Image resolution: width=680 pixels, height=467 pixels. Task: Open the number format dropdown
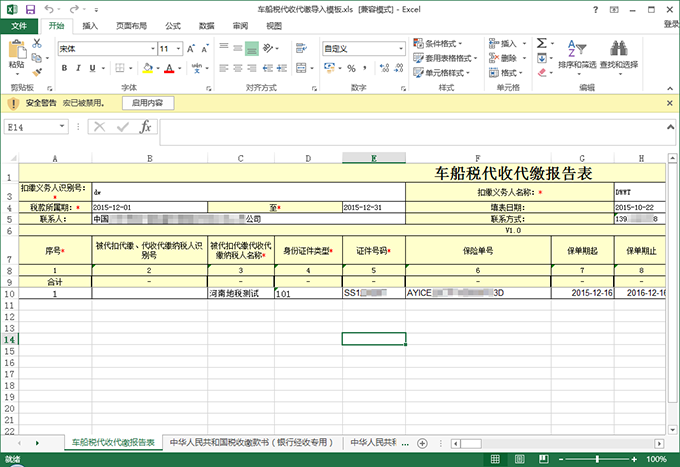click(397, 47)
